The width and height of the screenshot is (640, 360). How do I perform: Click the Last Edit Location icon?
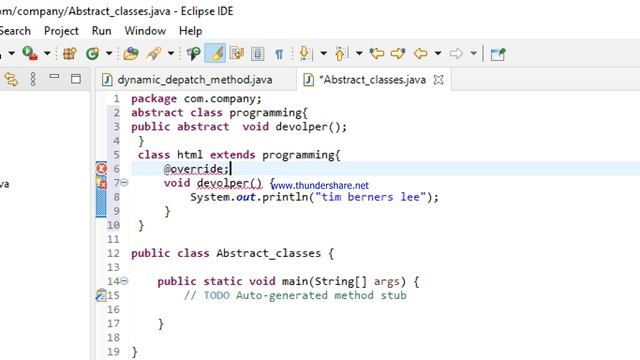377,53
